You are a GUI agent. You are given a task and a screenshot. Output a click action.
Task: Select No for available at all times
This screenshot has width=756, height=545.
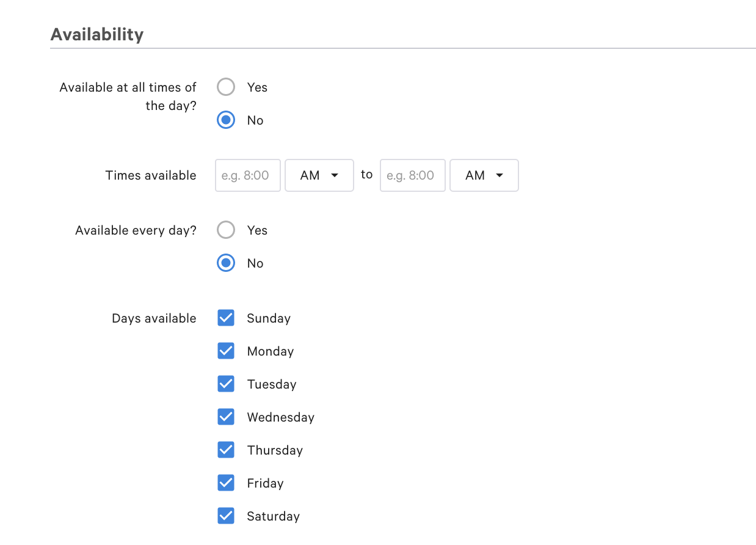click(226, 120)
